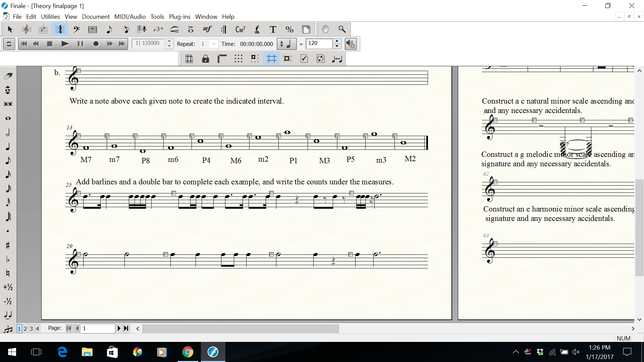Select the Text tool
This screenshot has height=362, width=644.
click(273, 29)
